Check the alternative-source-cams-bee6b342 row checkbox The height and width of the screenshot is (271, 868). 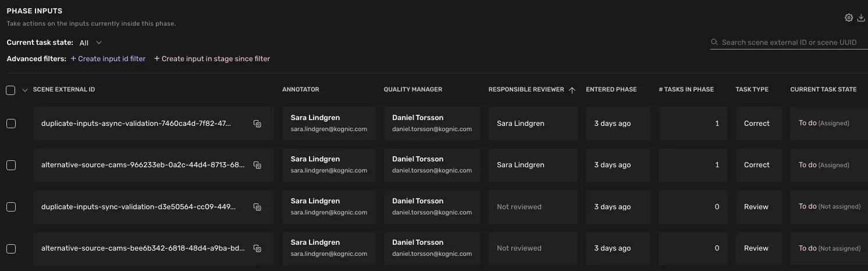[10, 248]
